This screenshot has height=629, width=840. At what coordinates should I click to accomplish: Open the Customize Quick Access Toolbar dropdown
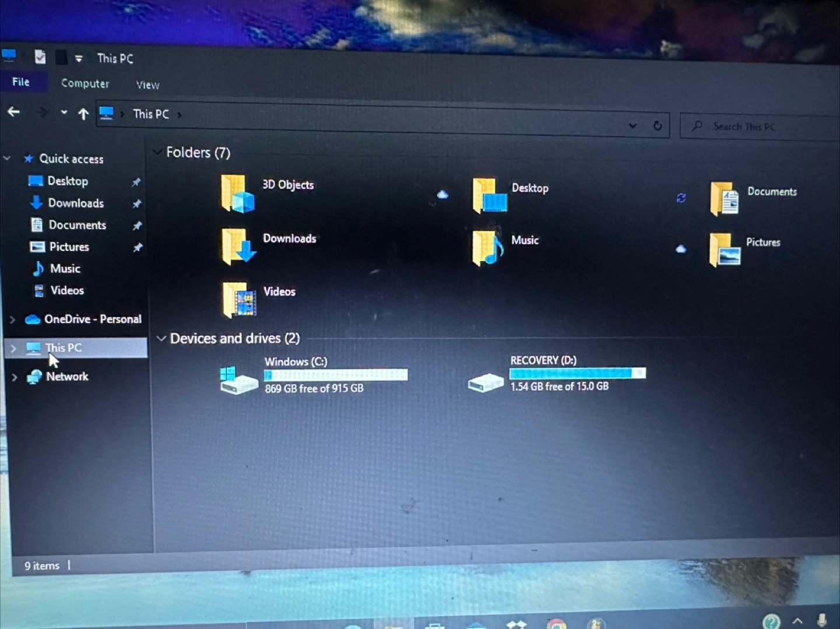point(79,58)
